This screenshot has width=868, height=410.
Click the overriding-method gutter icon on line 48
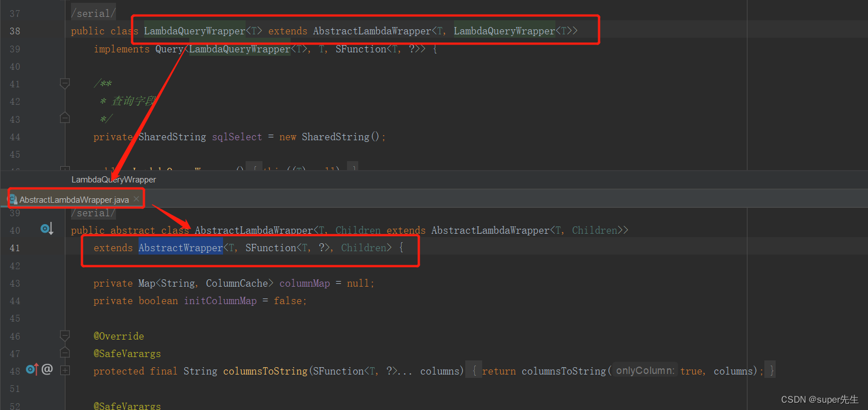click(33, 369)
